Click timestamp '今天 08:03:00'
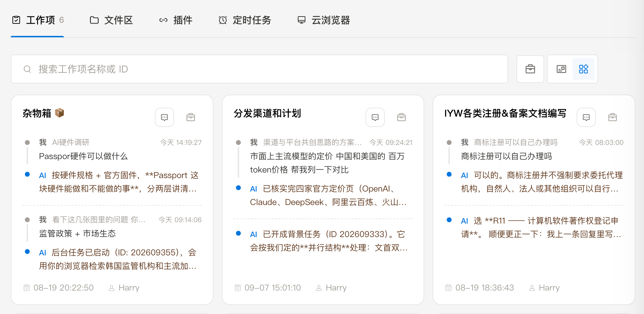 602,143
